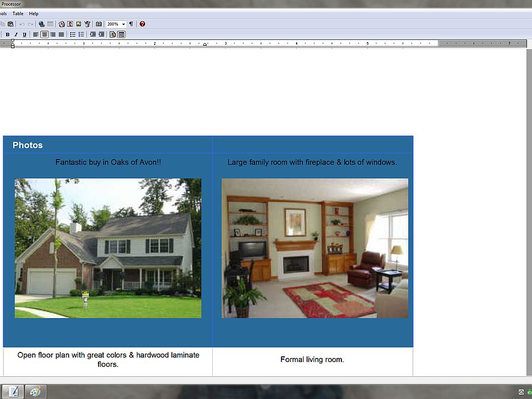Click the Redo arrow icon

click(30, 24)
